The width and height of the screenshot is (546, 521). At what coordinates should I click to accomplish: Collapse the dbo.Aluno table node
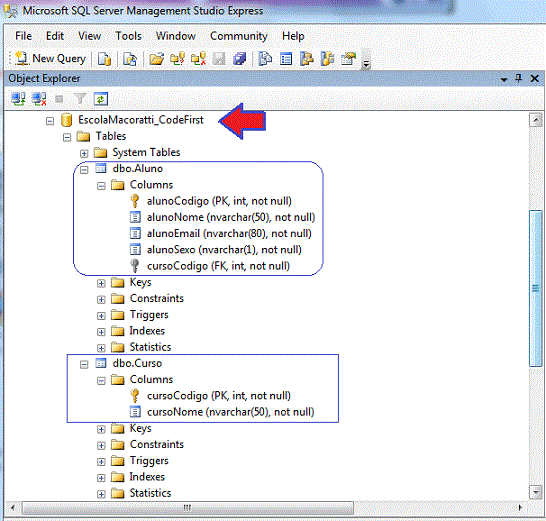(84, 170)
